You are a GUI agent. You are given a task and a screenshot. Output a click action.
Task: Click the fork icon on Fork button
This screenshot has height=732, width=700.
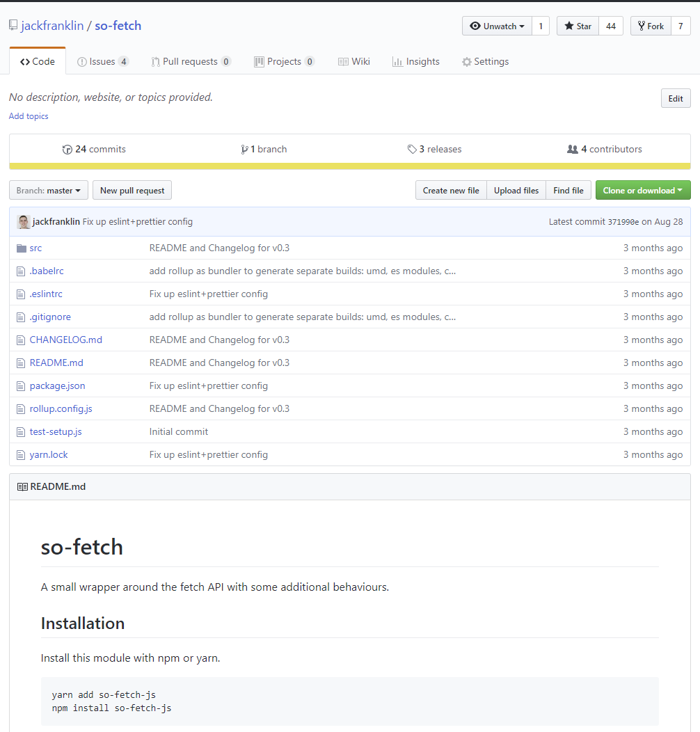tap(642, 26)
